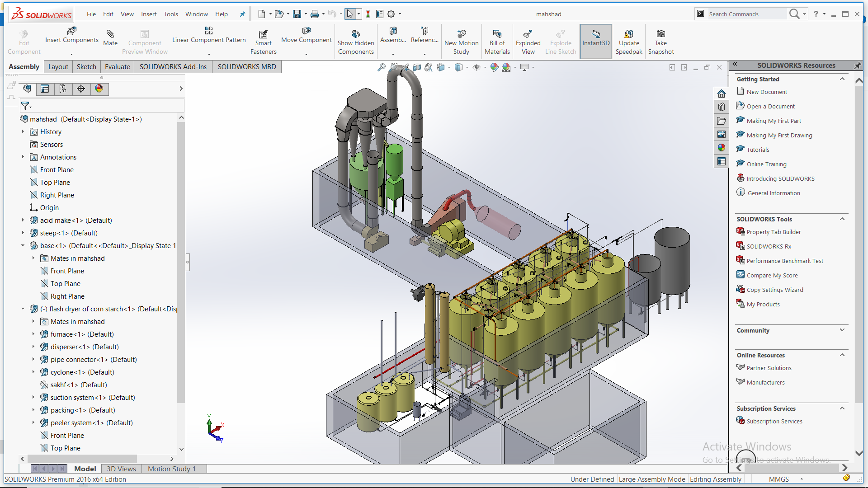The width and height of the screenshot is (868, 488).
Task: Pin the SOLIDWORKS Resources task pane
Action: [x=857, y=66]
